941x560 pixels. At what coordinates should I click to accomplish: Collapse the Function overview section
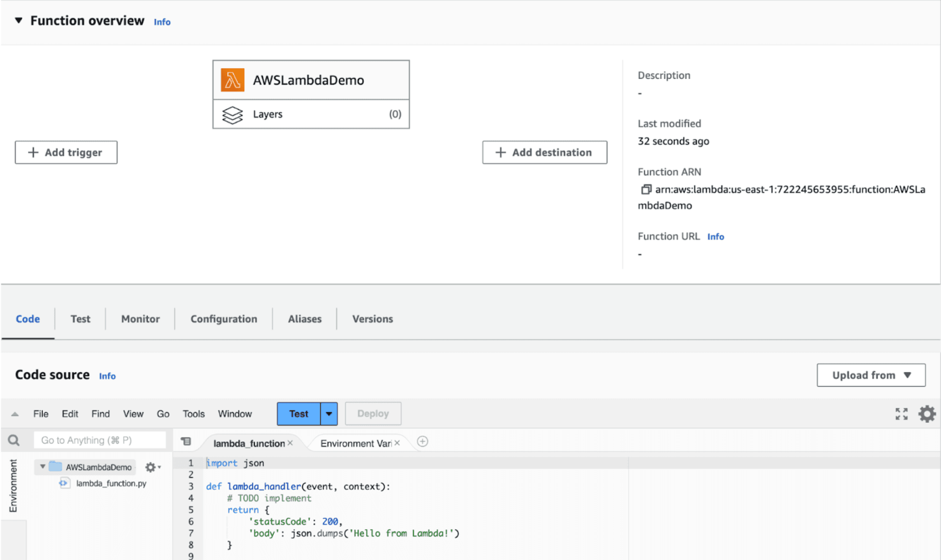19,21
